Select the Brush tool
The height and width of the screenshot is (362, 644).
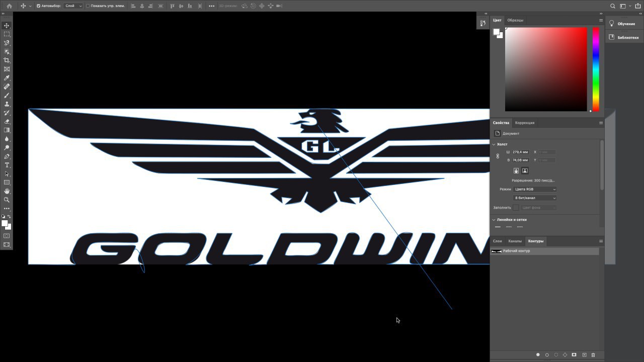click(x=7, y=95)
